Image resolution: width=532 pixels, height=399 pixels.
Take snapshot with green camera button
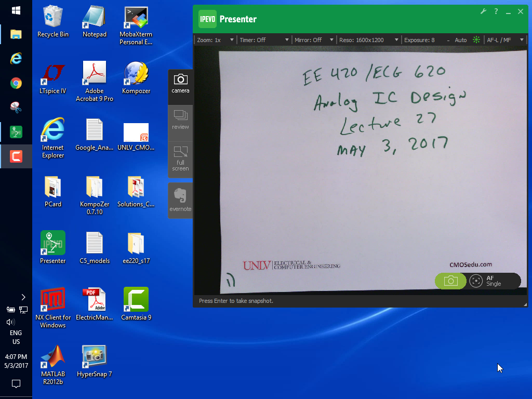coord(450,281)
